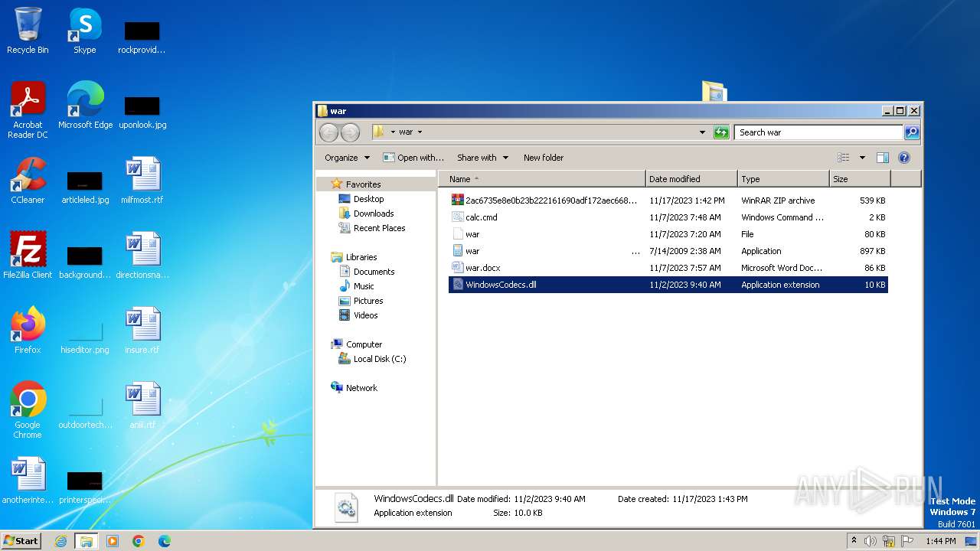Open view options dropdown arrow

point(862,158)
